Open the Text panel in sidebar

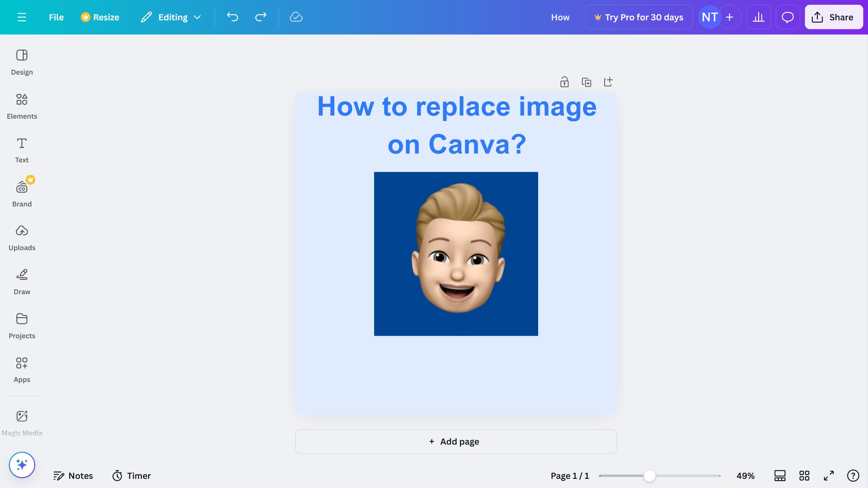click(22, 150)
